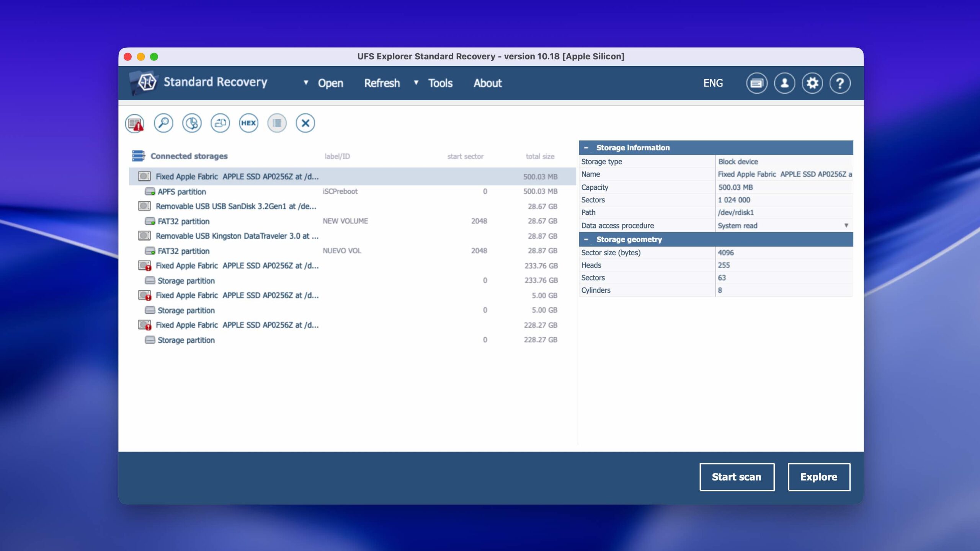Collapse the Storage information section
Viewport: 980px width, 551px height.
click(x=586, y=148)
